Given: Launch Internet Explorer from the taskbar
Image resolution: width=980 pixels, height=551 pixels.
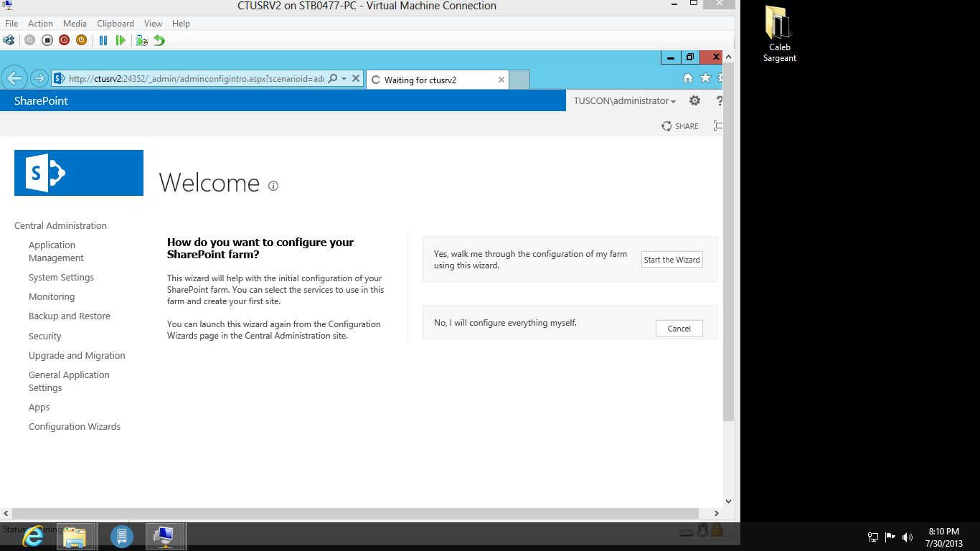Looking at the screenshot, I should (33, 536).
